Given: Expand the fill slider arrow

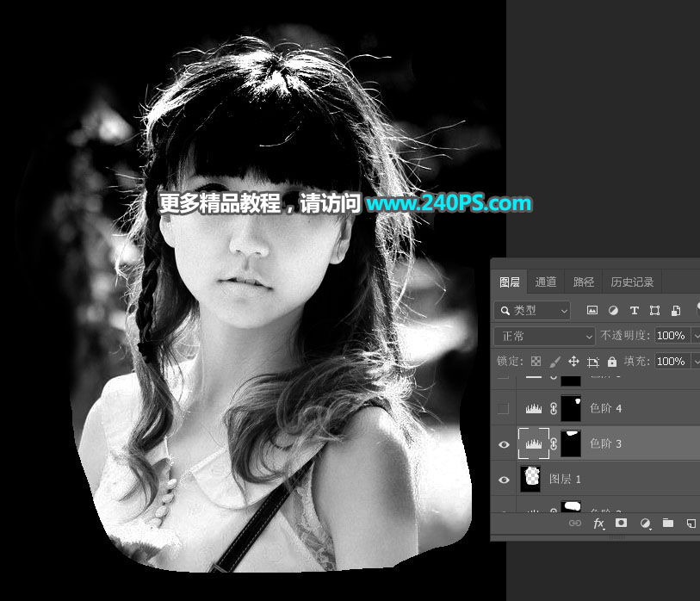Looking at the screenshot, I should point(696,362).
